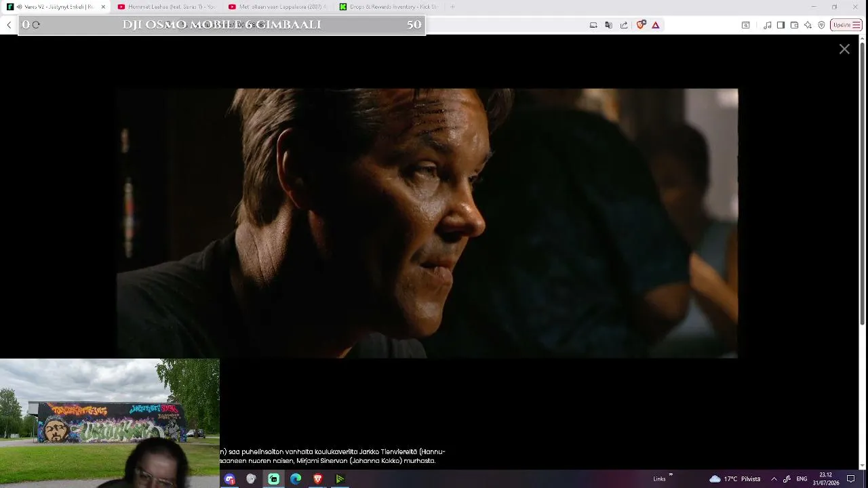This screenshot has height=488, width=868.
Task: Click the network connection tray icon
Action: pyautogui.click(x=787, y=479)
